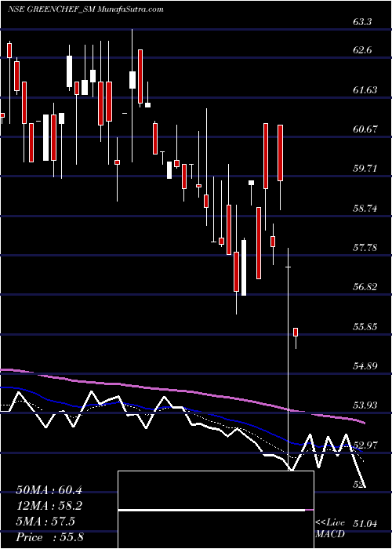The width and height of the screenshot is (392, 549).
Task: Click the MACD inset panel box
Action: [216, 510]
